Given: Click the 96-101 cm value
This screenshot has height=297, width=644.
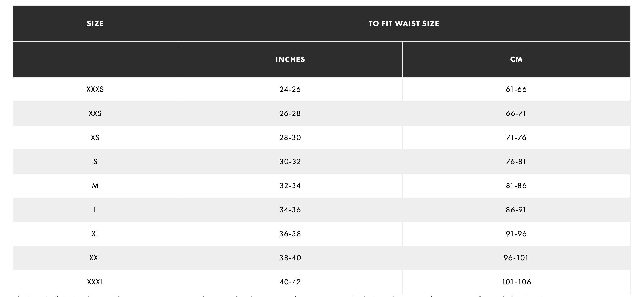Looking at the screenshot, I should [516, 258].
